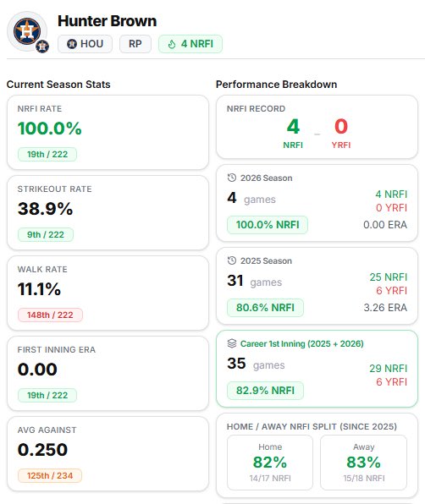This screenshot has height=504, width=425.
Task: Click the HOME / AWAY NRFI SPLIT heading
Action: click(x=312, y=426)
